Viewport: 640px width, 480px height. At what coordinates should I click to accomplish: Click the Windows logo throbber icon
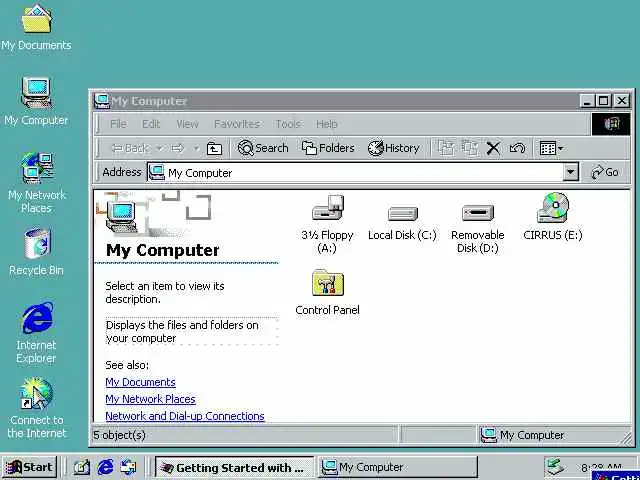pos(611,124)
